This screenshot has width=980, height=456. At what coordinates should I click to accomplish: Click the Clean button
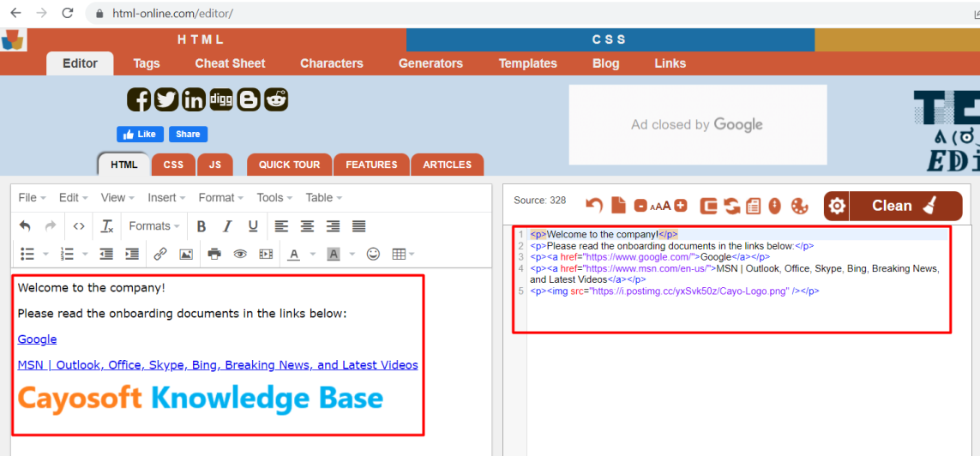pos(905,206)
